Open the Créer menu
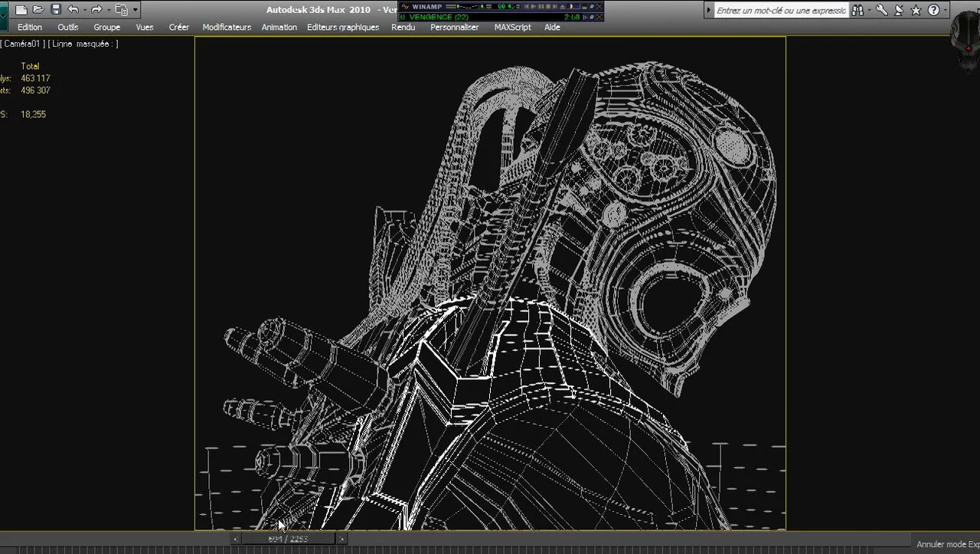 click(x=179, y=27)
